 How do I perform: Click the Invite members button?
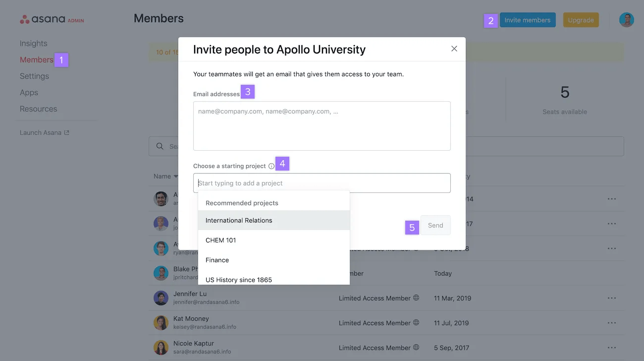click(528, 20)
